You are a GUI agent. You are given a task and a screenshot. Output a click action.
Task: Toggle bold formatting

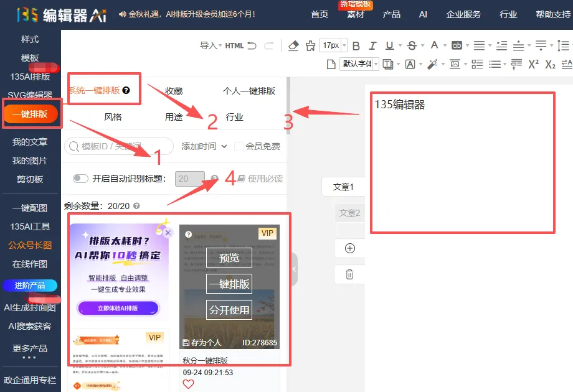click(x=356, y=45)
